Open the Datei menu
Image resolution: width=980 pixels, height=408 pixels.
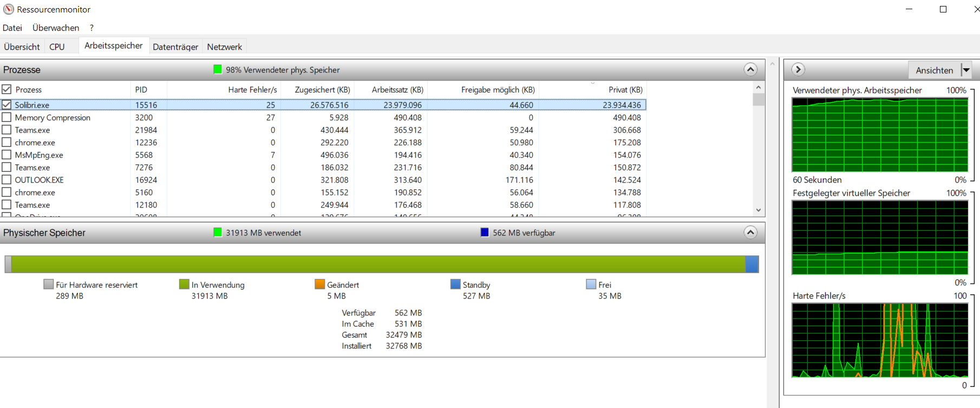pyautogui.click(x=12, y=28)
